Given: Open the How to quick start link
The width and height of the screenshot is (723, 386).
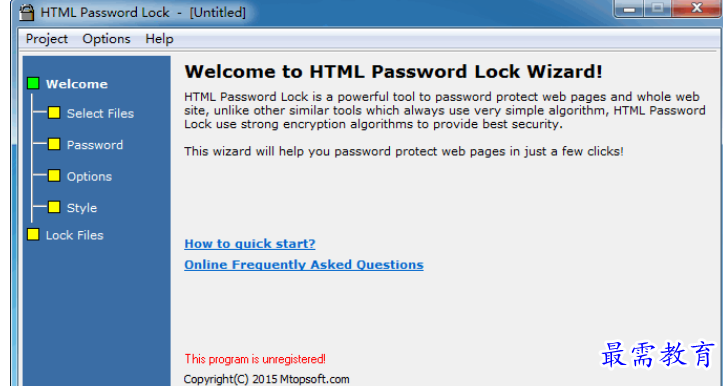Looking at the screenshot, I should 250,243.
